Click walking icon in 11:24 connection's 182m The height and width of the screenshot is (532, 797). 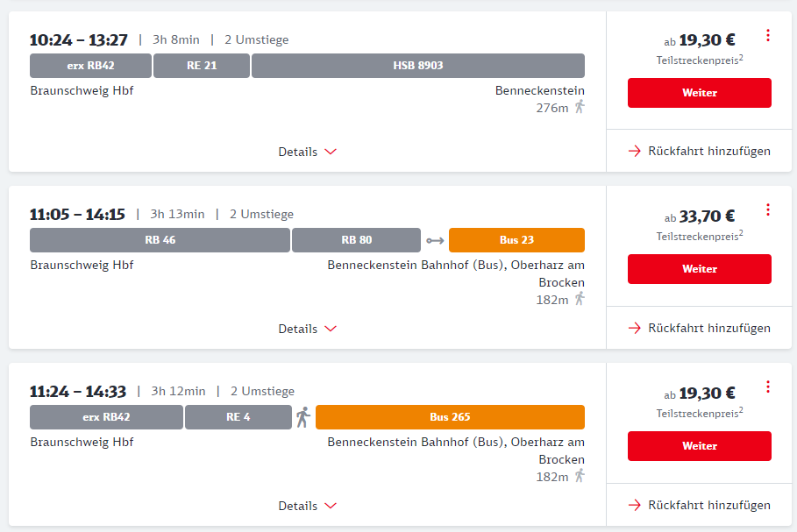pyautogui.click(x=580, y=476)
